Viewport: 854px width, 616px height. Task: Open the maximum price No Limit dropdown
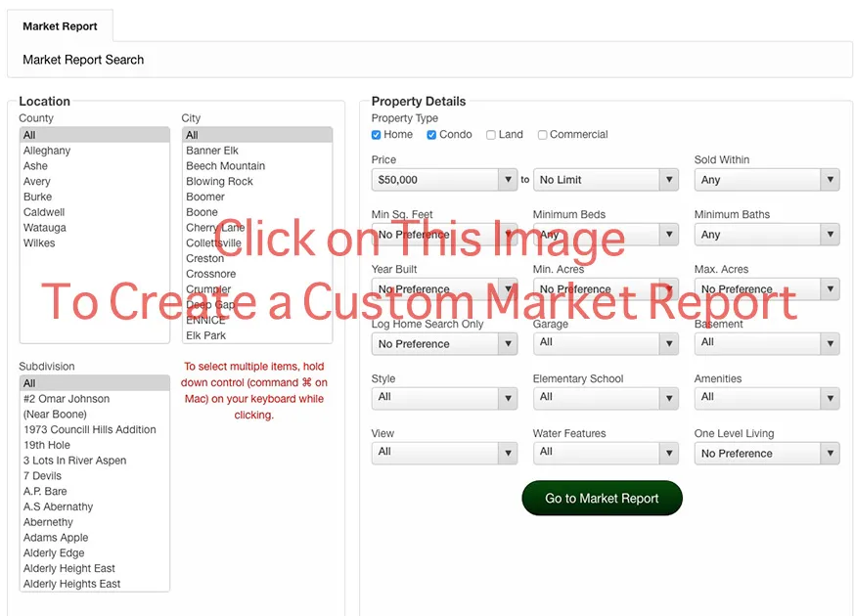pyautogui.click(x=606, y=180)
